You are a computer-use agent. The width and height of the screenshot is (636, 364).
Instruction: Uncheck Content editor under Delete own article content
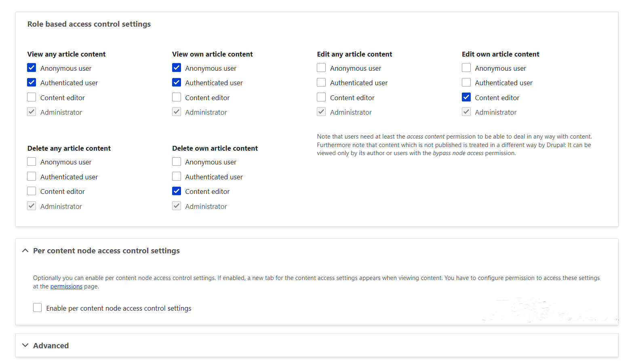[177, 191]
